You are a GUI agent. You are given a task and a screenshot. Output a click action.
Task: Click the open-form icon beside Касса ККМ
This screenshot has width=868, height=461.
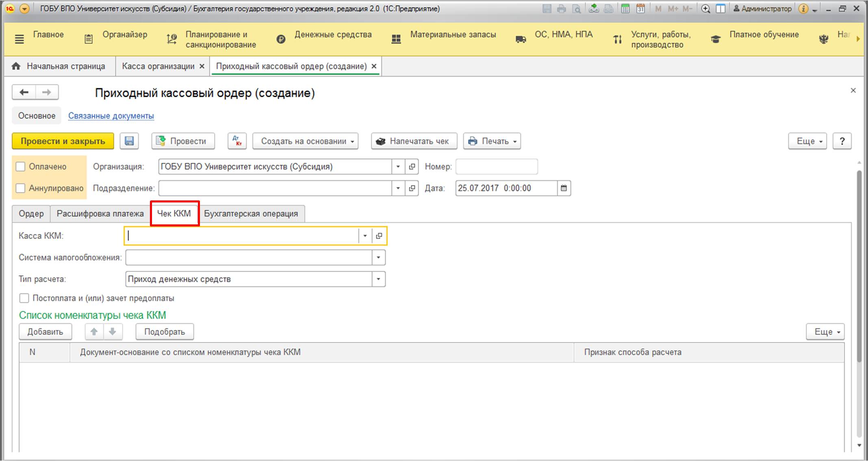pyautogui.click(x=379, y=236)
